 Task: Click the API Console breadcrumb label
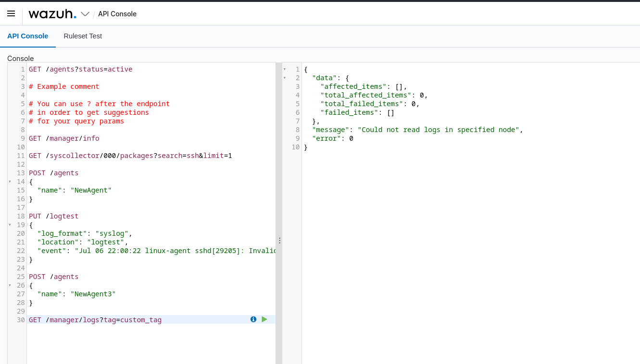click(x=117, y=14)
